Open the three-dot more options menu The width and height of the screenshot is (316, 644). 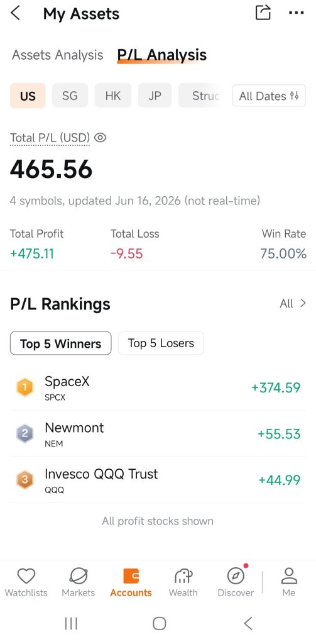(297, 13)
